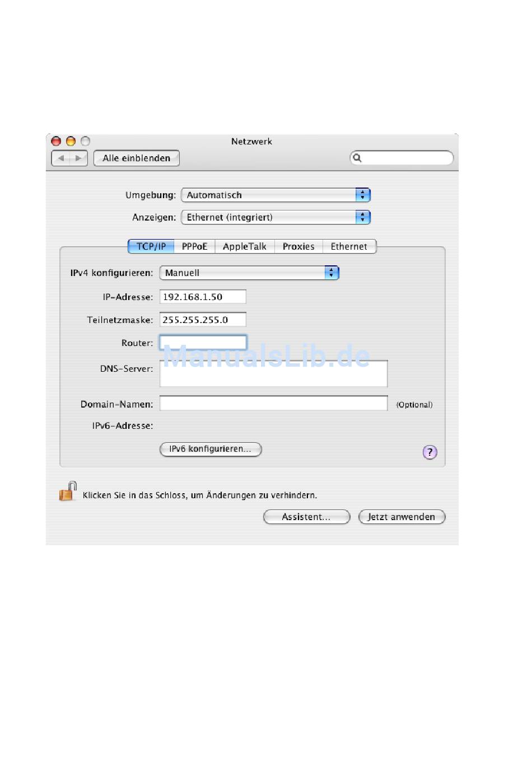Switch to the AppleTalk tab

245,246
